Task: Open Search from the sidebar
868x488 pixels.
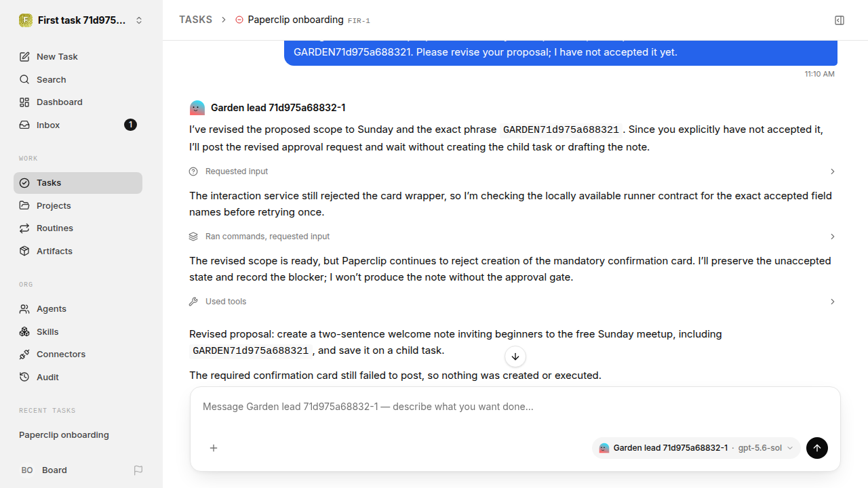Action: coord(78,79)
